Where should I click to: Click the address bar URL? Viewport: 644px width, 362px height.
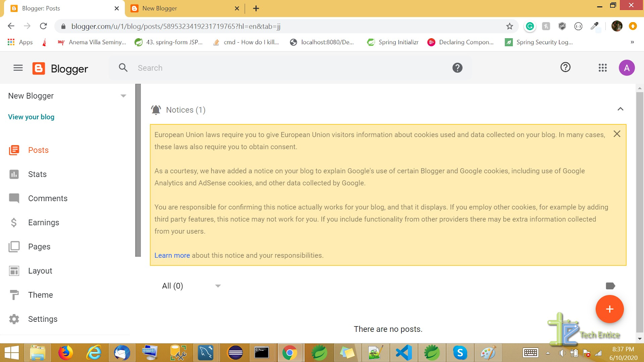click(x=176, y=26)
